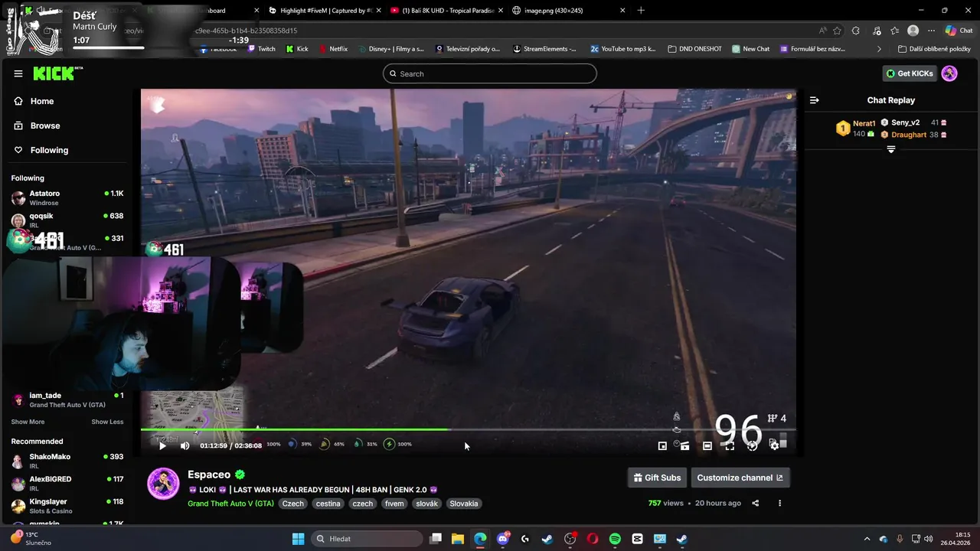Open iam_tade's channel from Following

(67, 399)
